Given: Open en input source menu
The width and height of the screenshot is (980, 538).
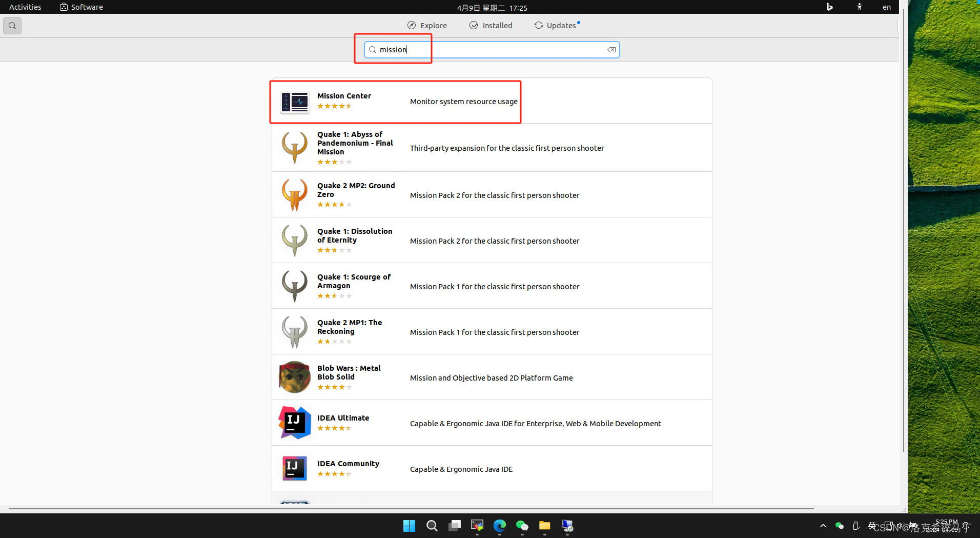Looking at the screenshot, I should click(887, 7).
